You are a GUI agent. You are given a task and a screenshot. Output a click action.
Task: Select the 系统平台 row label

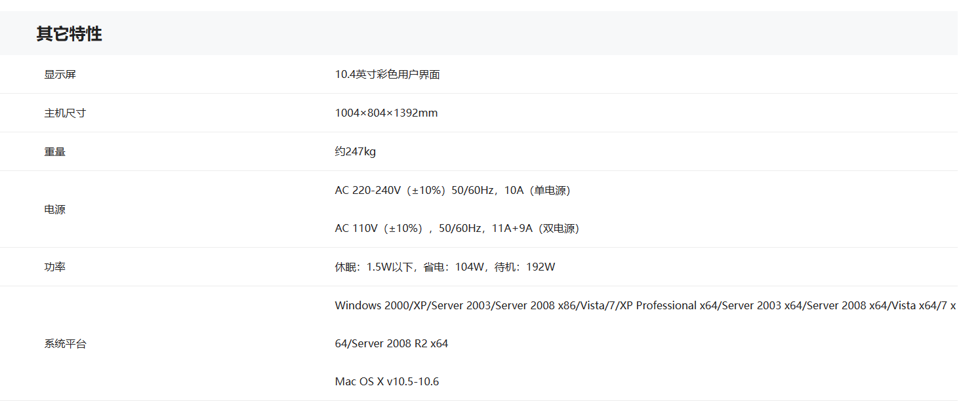pos(65,344)
